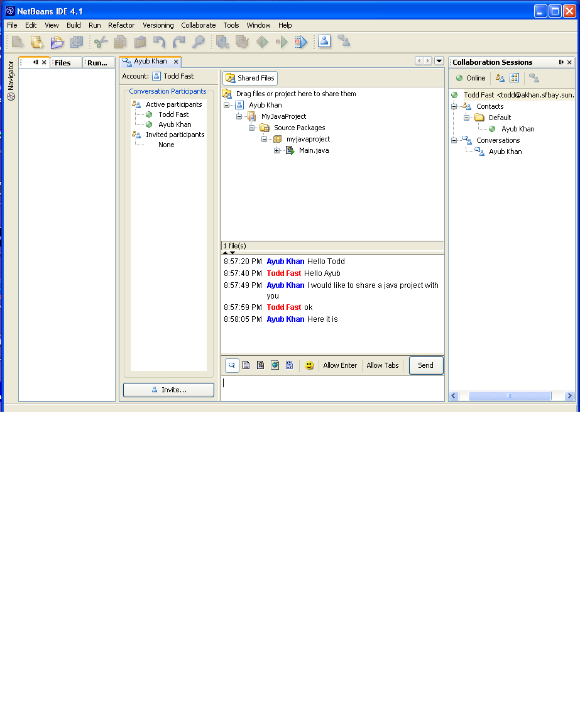The height and width of the screenshot is (728, 580).
Task: Open the Collaborate menu
Action: (198, 25)
